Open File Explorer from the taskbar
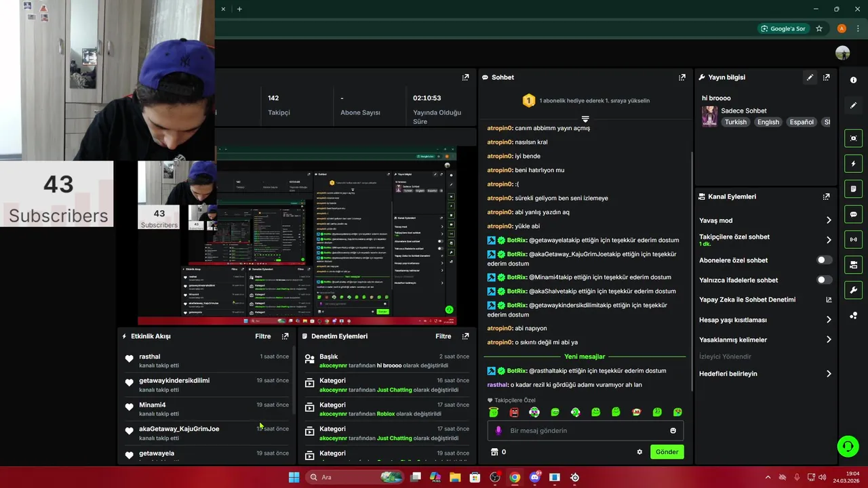Screen dimensions: 868x488 tap(455, 477)
